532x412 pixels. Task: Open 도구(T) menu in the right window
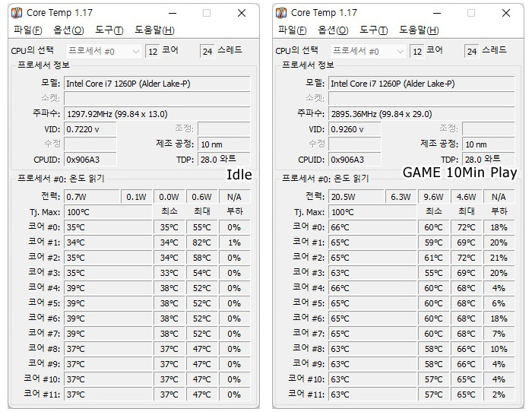[x=374, y=30]
